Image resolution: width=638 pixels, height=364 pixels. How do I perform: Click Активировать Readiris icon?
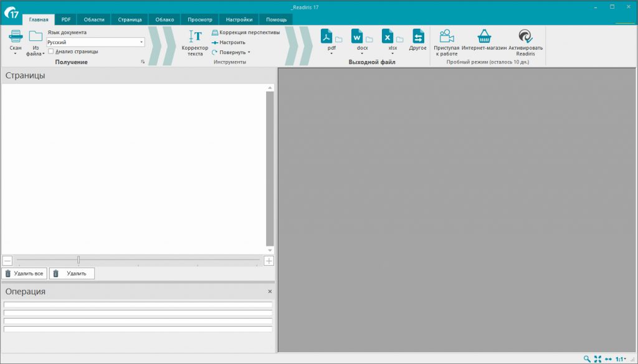click(525, 37)
